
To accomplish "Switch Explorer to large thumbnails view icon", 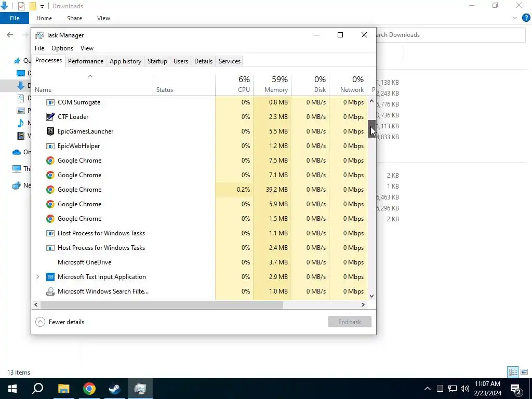I will [524, 372].
